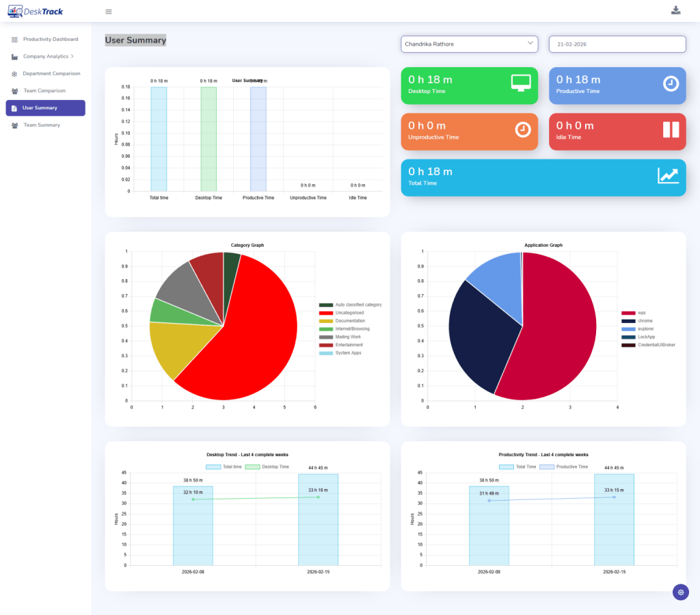
Task: Click the User Summary document icon
Action: pyautogui.click(x=14, y=107)
